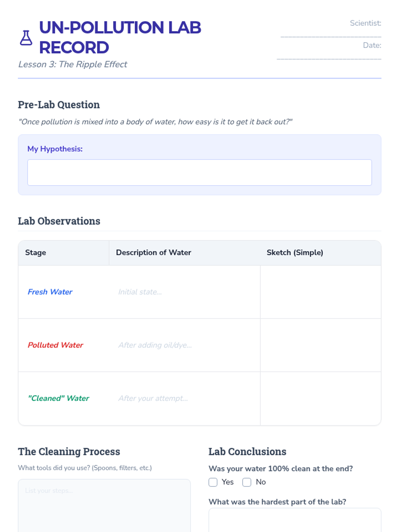Click the Fresh Water sketch cell
This screenshot has height=532, width=399.
click(x=321, y=292)
